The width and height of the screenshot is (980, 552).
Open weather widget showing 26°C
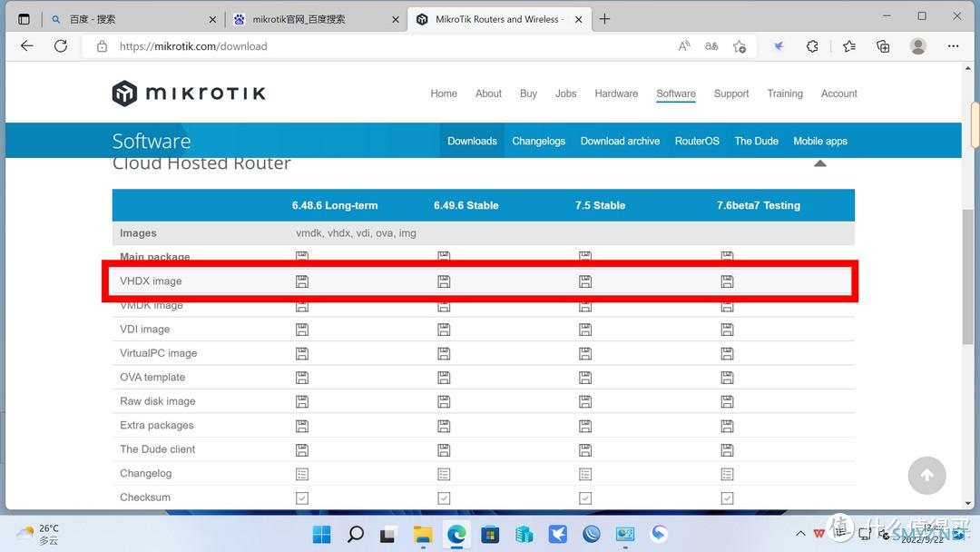[37, 535]
